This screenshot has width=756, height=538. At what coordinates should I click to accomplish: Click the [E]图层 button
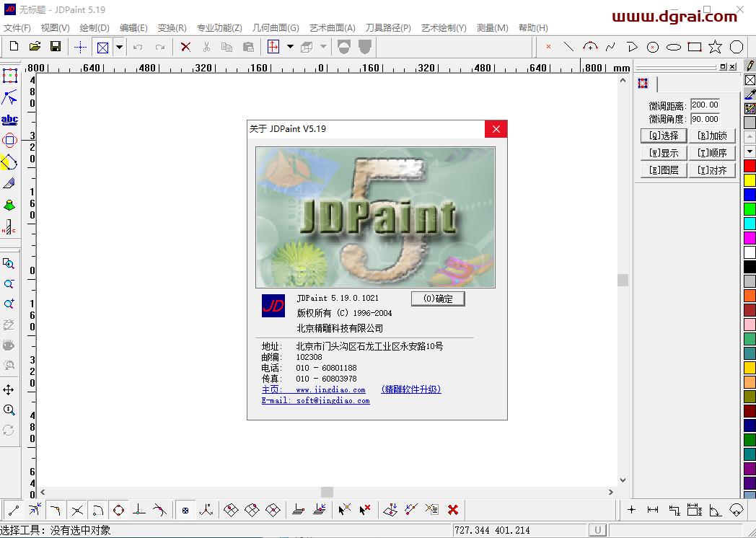click(x=664, y=170)
